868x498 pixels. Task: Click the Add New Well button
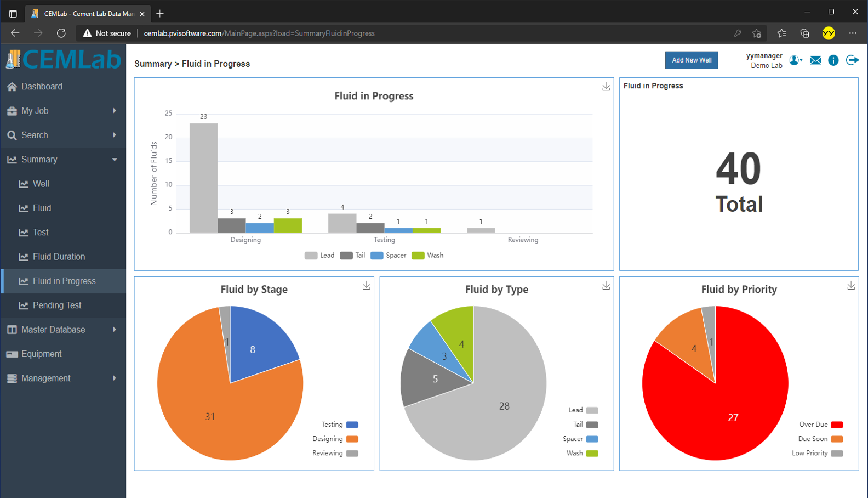692,60
